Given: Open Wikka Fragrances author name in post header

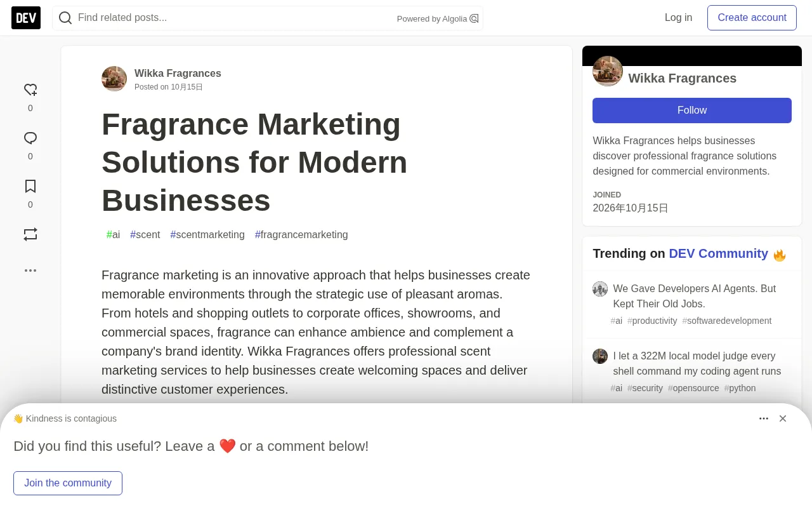Looking at the screenshot, I should pyautogui.click(x=178, y=73).
